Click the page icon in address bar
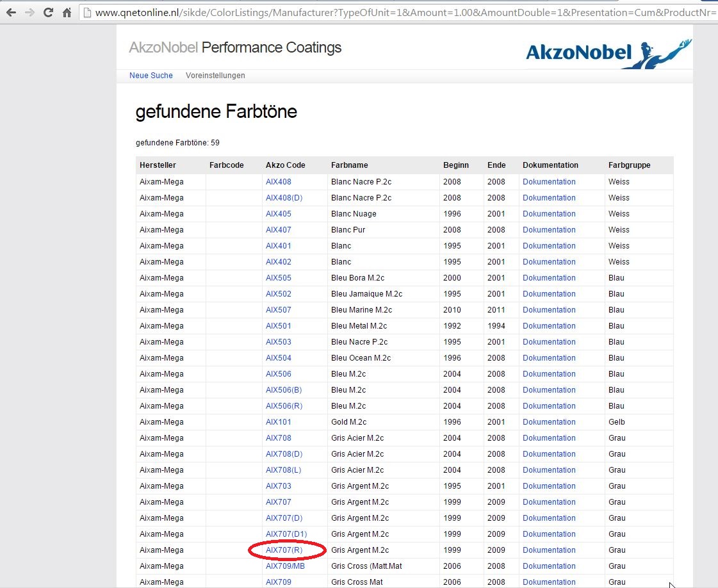 click(88, 12)
